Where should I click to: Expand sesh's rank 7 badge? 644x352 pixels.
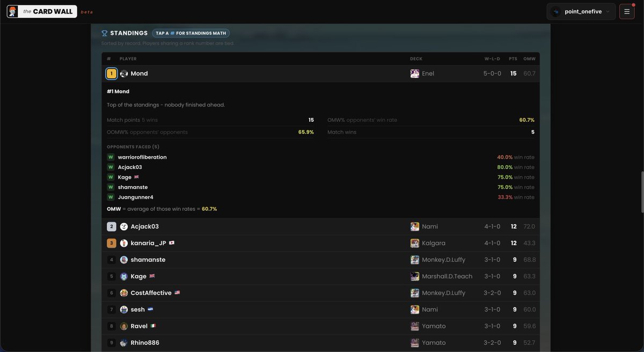(112, 310)
